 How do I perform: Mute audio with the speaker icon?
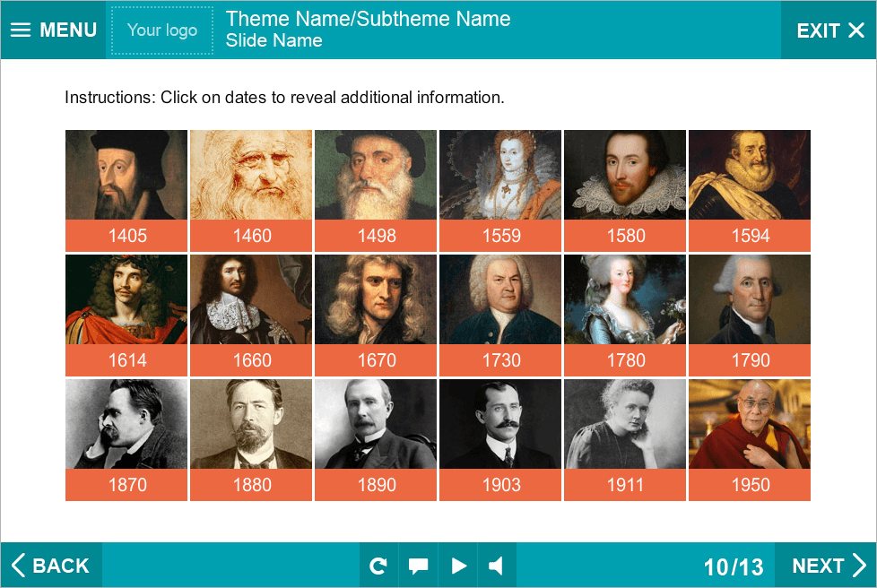(x=496, y=566)
